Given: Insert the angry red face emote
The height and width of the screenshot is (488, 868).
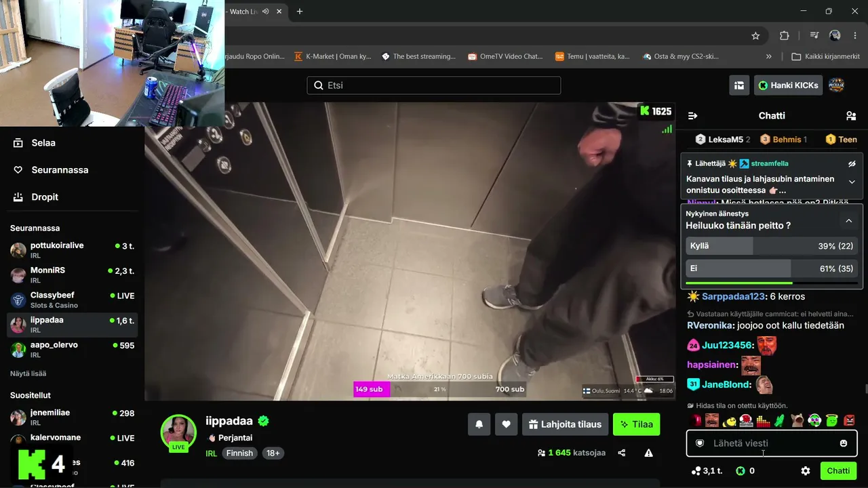Looking at the screenshot, I should click(850, 420).
